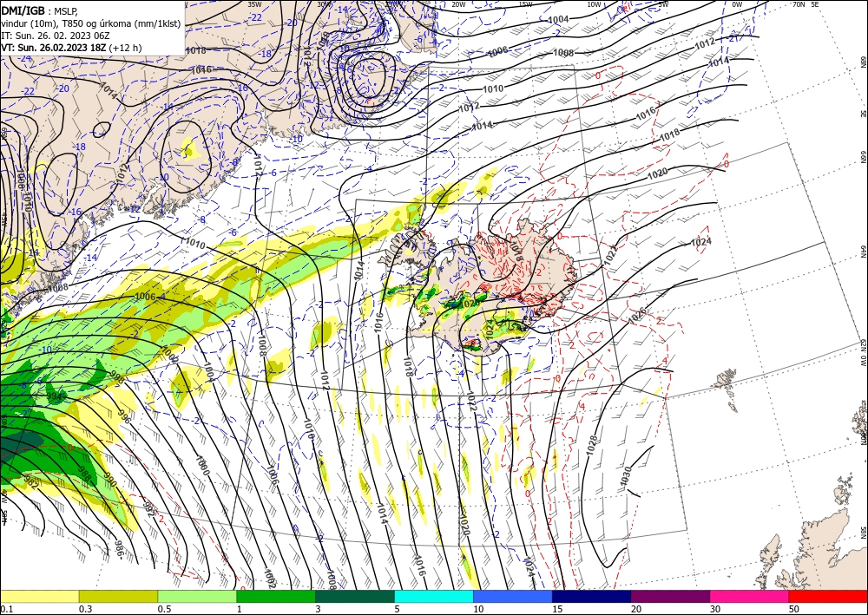Click the '35W' longitude label
This screenshot has width=868, height=615.
254,4
